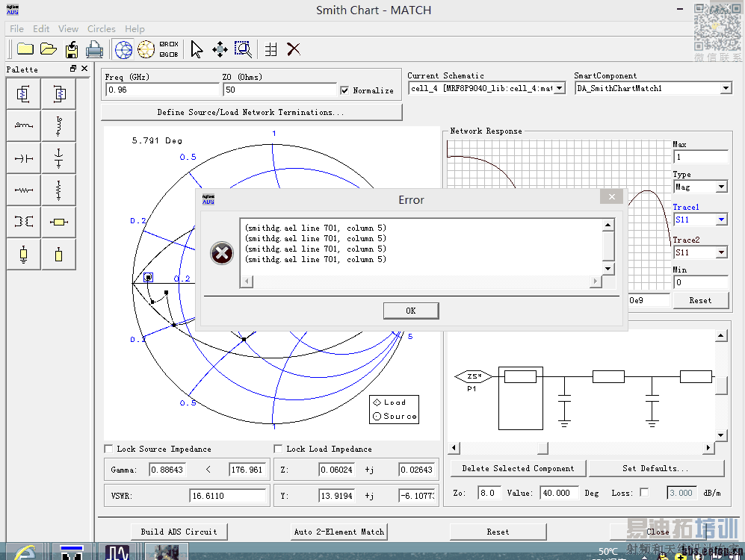Click Build ADS Circuit button
The image size is (745, 560).
(x=179, y=532)
